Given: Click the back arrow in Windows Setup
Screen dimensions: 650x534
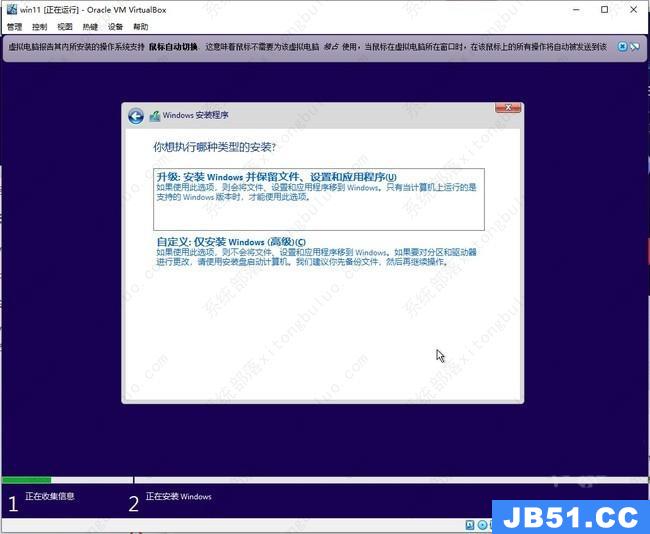Looking at the screenshot, I should (x=136, y=116).
